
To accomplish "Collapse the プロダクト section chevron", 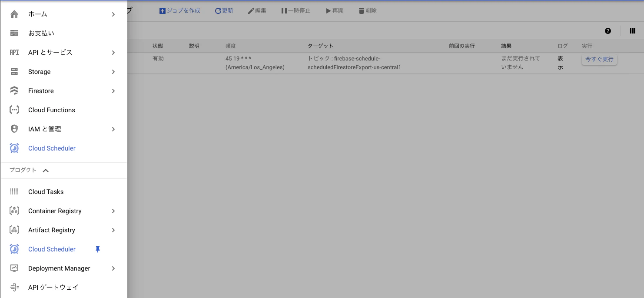I will 46,171.
